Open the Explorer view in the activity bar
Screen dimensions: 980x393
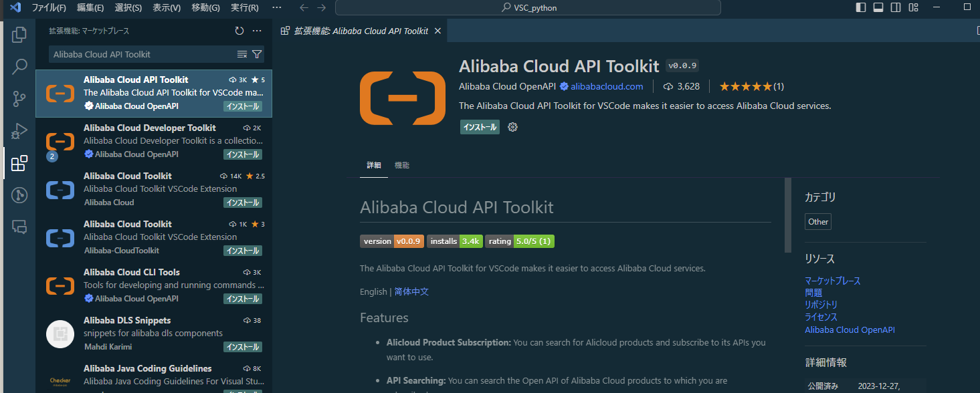pos(19,33)
